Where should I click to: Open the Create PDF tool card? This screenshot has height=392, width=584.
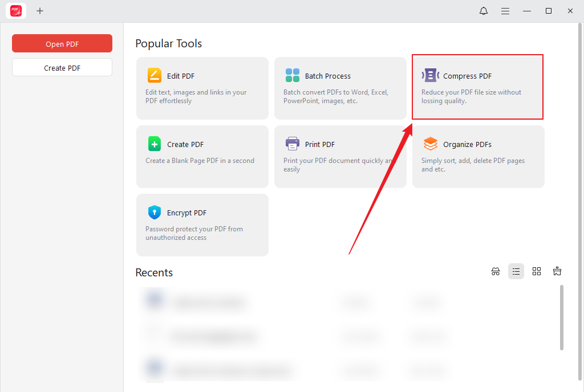[x=202, y=156]
